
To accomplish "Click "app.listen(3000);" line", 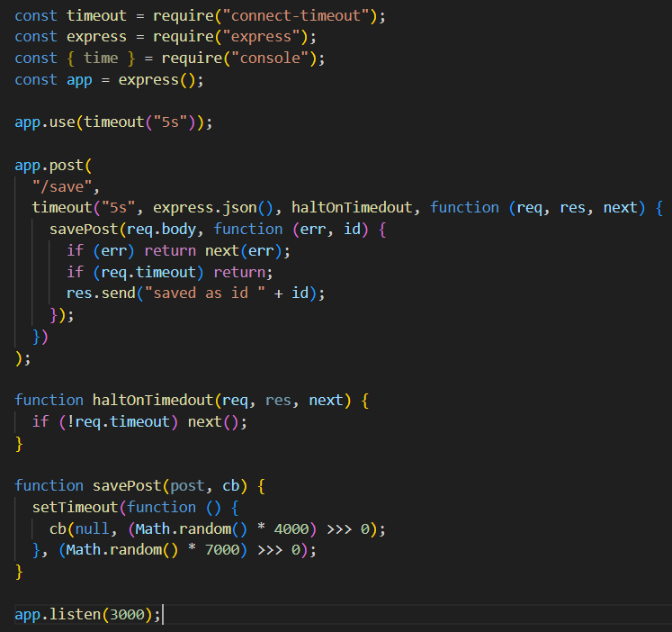I will pos(88,614).
